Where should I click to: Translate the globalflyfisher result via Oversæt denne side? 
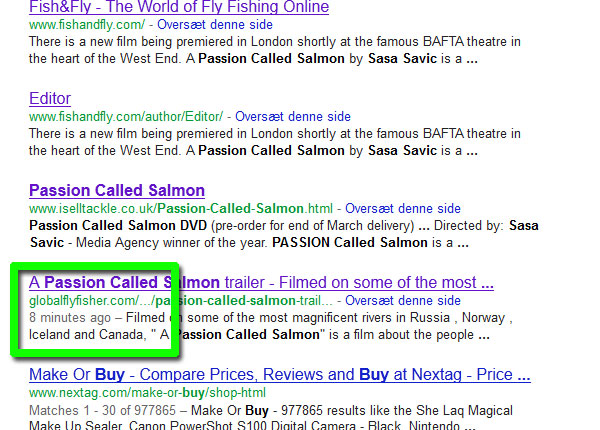(402, 300)
